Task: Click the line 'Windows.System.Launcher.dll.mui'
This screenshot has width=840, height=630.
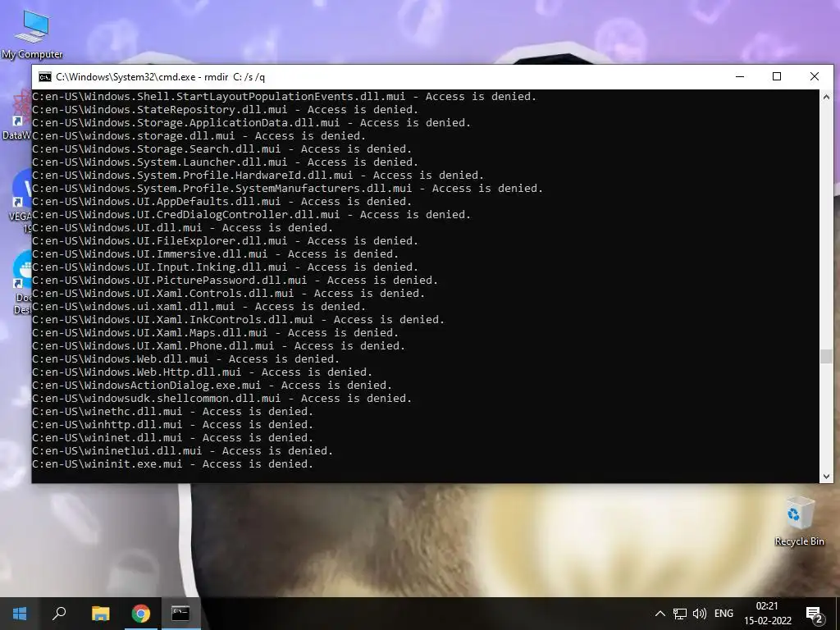Action: [x=225, y=162]
